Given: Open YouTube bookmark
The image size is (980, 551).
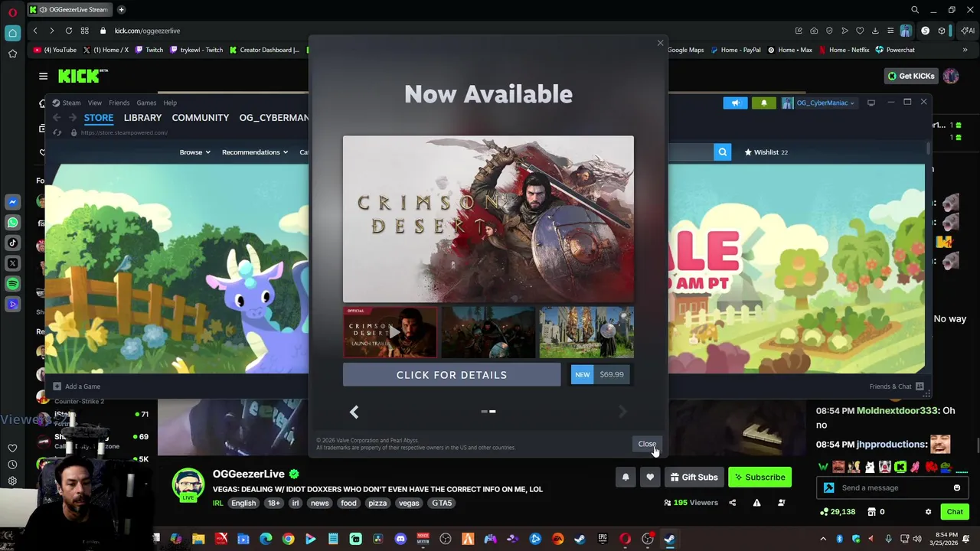Looking at the screenshot, I should pyautogui.click(x=55, y=50).
